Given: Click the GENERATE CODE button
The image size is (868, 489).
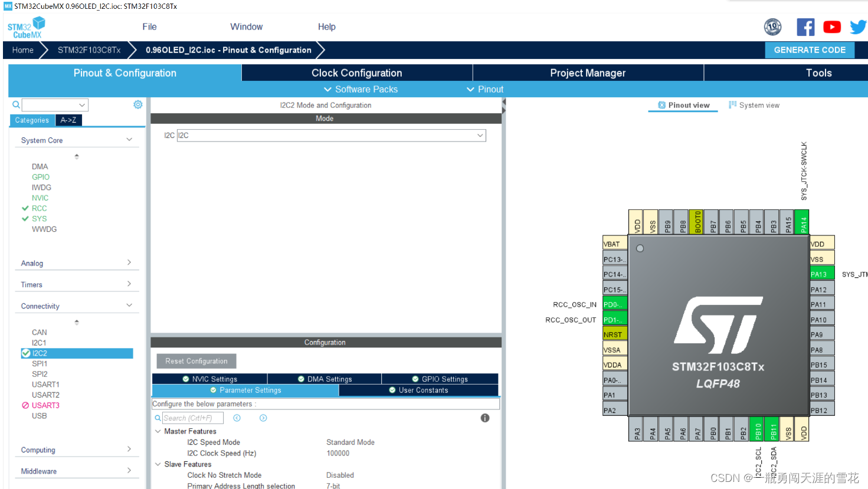Looking at the screenshot, I should tap(810, 50).
